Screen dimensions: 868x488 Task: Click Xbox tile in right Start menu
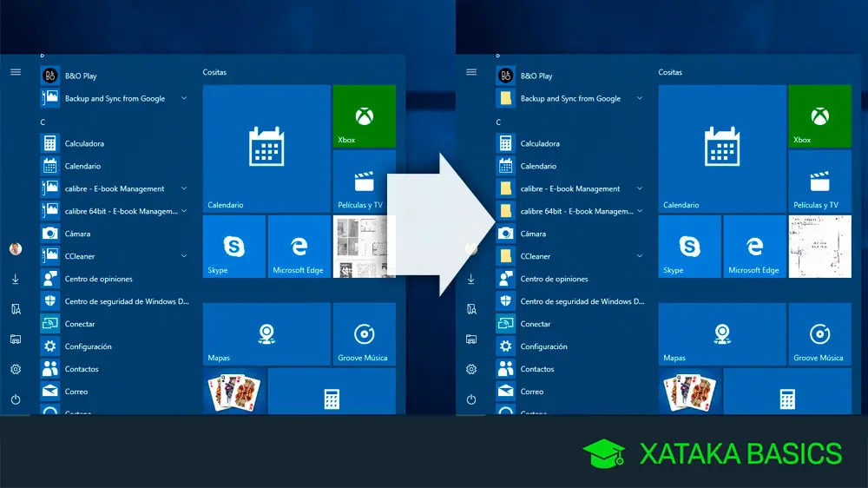point(820,116)
